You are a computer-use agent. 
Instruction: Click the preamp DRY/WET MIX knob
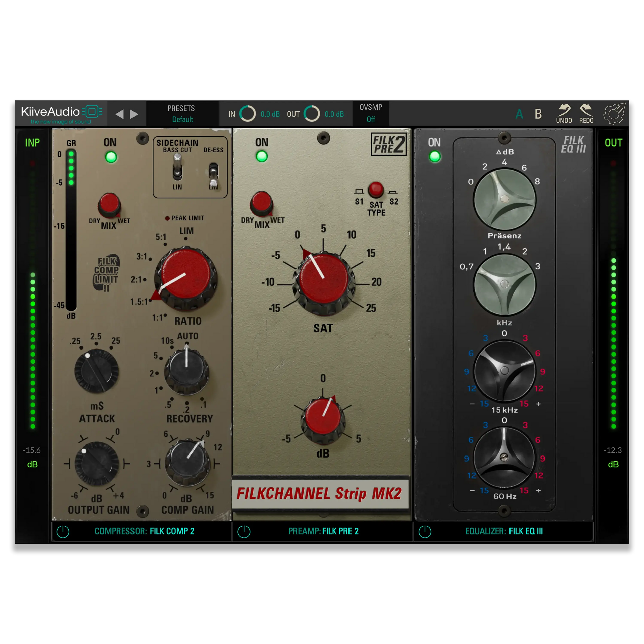[261, 203]
